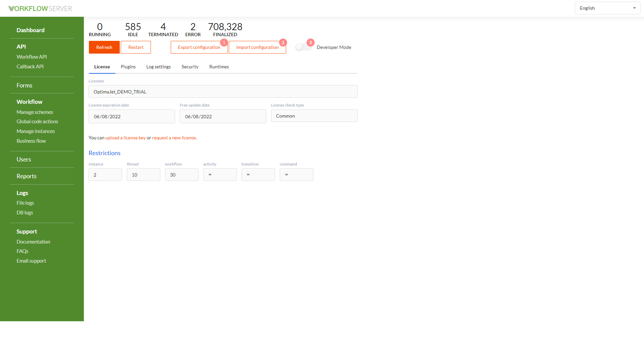Click the command restriction field
644x338 pixels.
(x=297, y=175)
